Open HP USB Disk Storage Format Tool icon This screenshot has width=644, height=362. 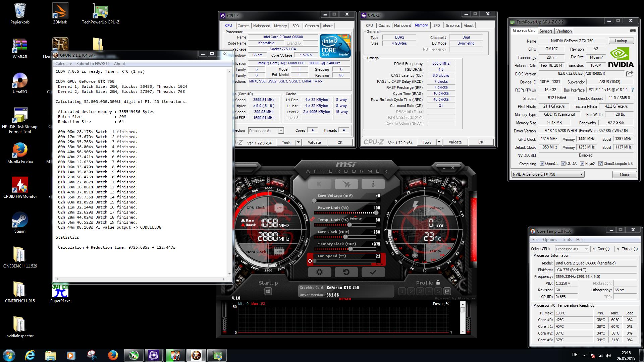coord(20,120)
